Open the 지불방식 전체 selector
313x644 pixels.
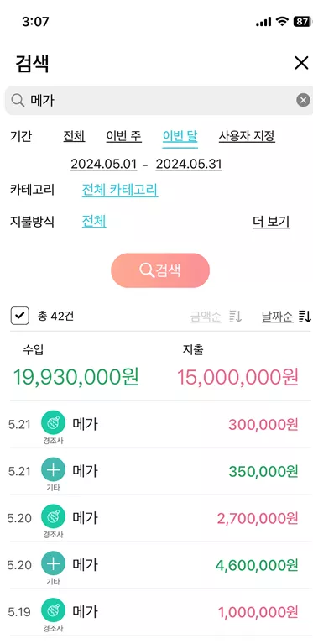point(94,222)
